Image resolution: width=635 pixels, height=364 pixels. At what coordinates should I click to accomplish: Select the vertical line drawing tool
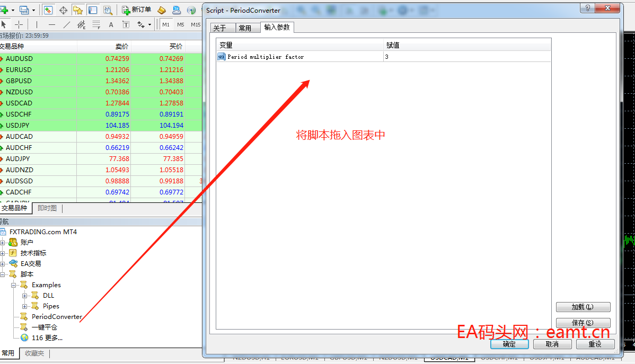[x=37, y=25]
